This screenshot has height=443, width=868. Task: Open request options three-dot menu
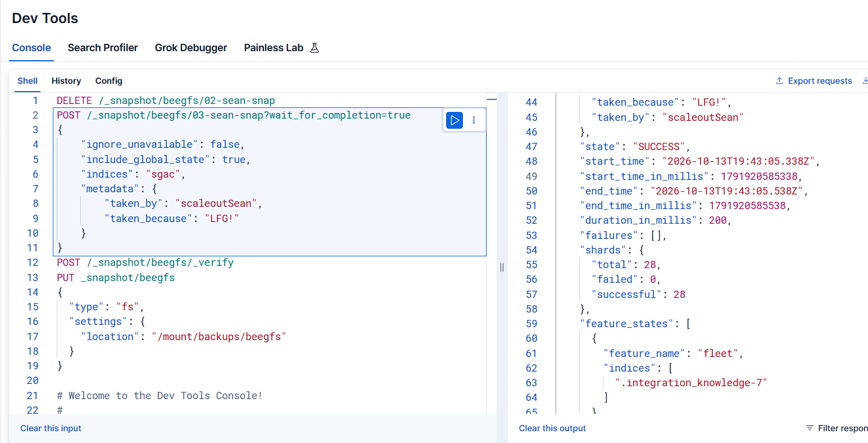click(x=474, y=120)
